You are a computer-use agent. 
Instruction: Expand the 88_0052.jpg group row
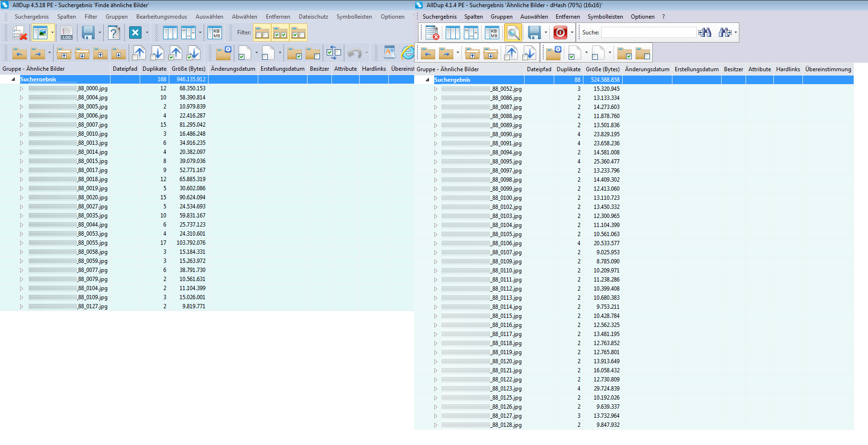tap(436, 89)
